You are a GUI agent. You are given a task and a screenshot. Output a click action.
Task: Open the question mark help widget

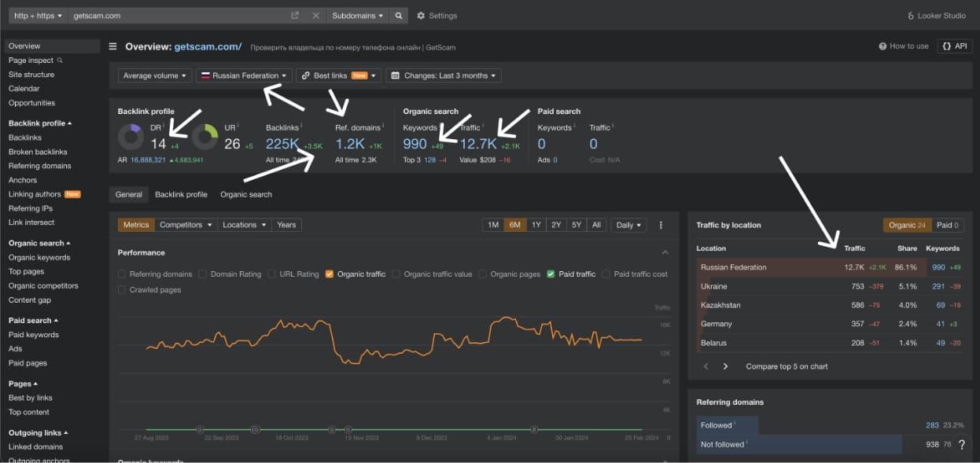click(961, 445)
